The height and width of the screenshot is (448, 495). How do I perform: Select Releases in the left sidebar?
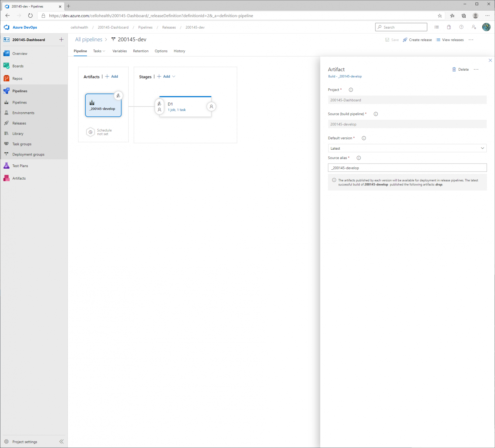coord(19,123)
